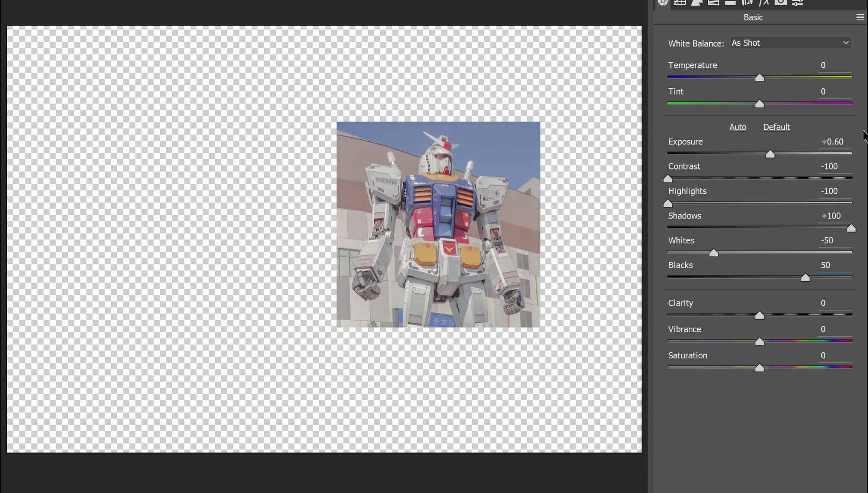The width and height of the screenshot is (868, 493).
Task: Open the Camera Calibration panel icon
Action: pyautogui.click(x=781, y=2)
